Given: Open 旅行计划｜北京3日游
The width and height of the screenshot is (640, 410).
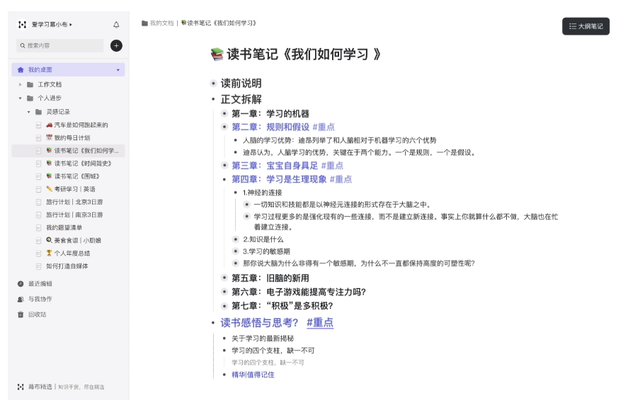Looking at the screenshot, I should point(74,202).
